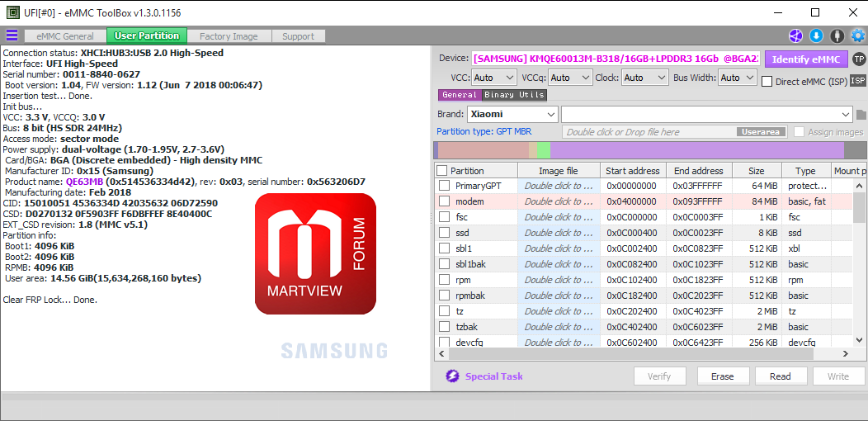Click the blue download updates icon
Image resolution: width=868 pixels, height=421 pixels.
coord(817,36)
